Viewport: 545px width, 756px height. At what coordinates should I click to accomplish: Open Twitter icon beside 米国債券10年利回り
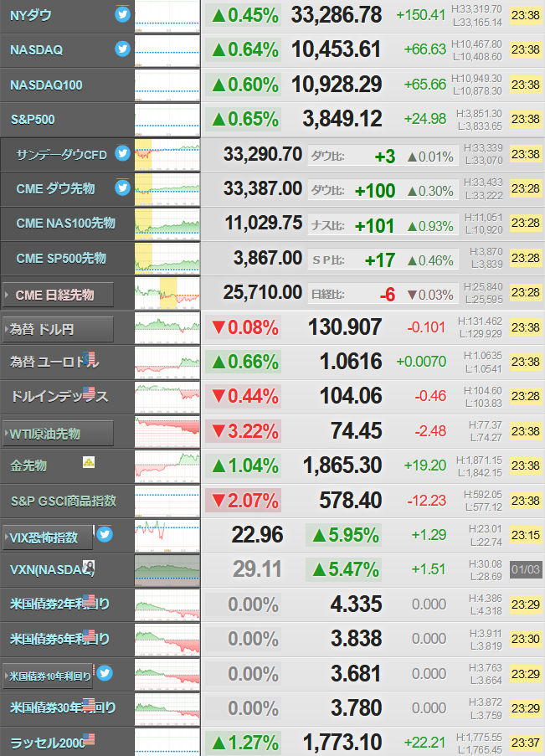(105, 672)
